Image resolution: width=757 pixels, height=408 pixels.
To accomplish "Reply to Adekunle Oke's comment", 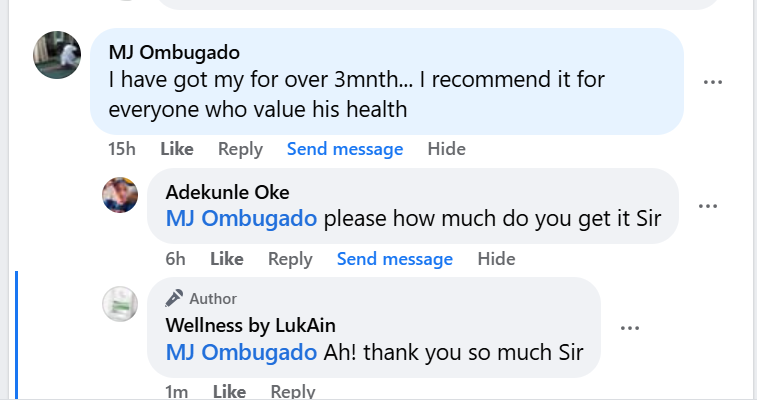I will pyautogui.click(x=290, y=259).
